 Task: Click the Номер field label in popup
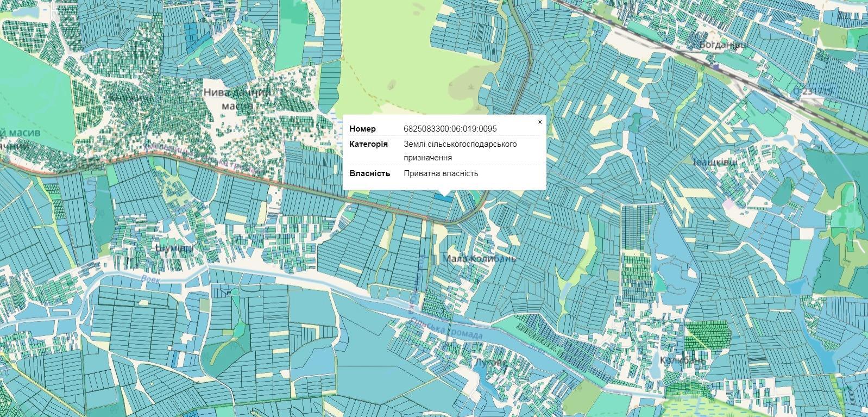tap(362, 129)
